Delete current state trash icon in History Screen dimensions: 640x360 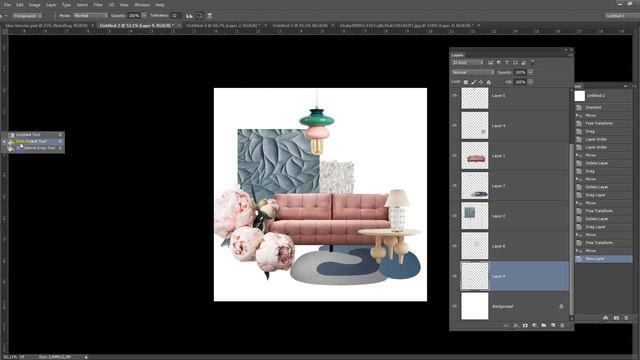pos(627,318)
